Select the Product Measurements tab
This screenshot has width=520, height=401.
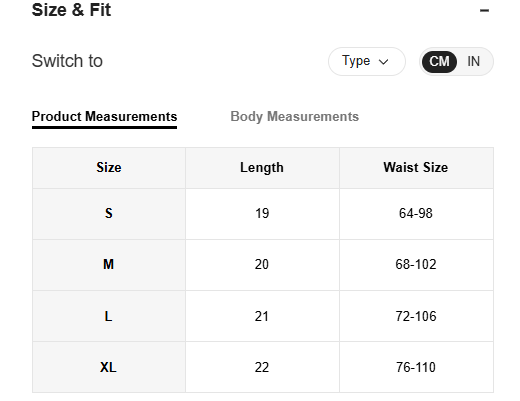click(104, 116)
